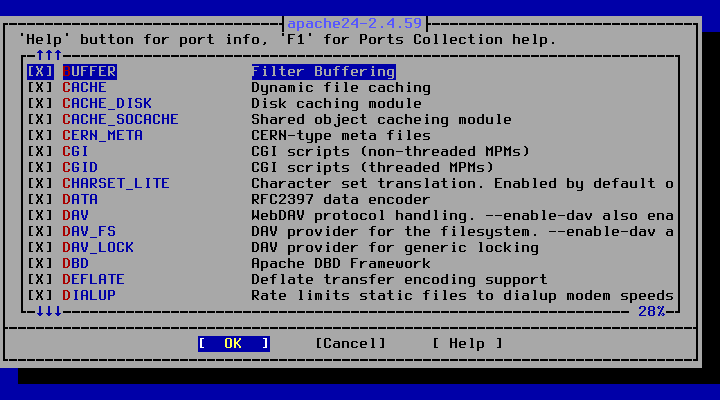Select the DAV_LOCK option name

(x=98, y=248)
